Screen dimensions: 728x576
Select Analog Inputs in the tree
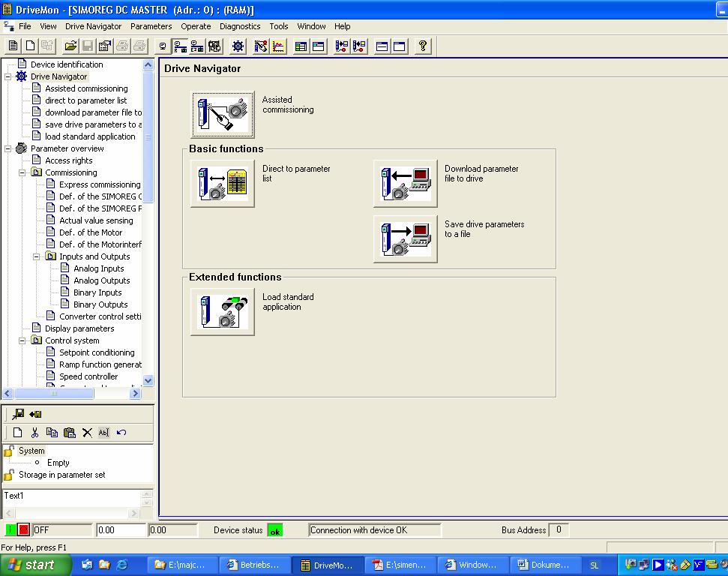pyautogui.click(x=99, y=269)
